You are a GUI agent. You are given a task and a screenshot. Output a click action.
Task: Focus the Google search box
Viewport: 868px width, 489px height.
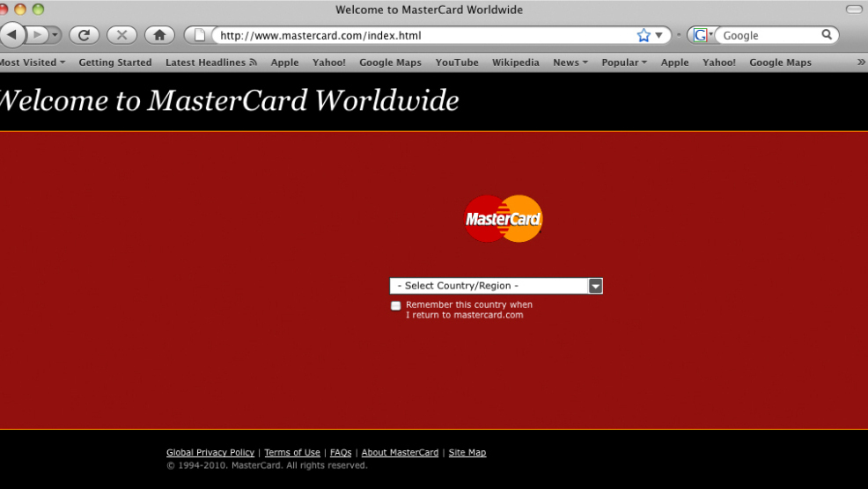[770, 35]
